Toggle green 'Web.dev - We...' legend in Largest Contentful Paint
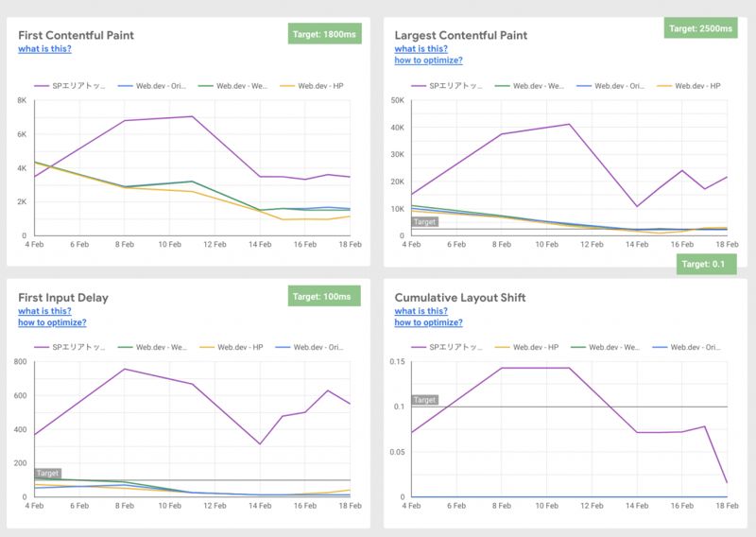Screen dimensions: 756x537 point(536,86)
